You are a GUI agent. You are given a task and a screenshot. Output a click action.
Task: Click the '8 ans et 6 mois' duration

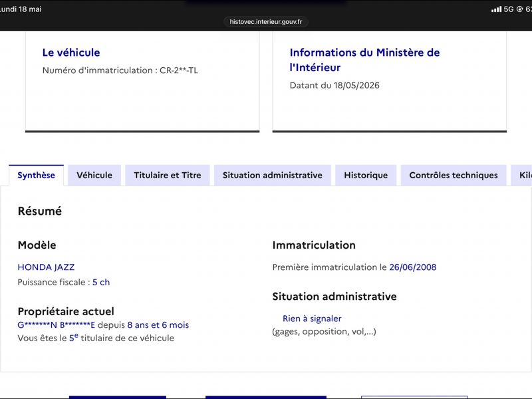click(x=158, y=325)
